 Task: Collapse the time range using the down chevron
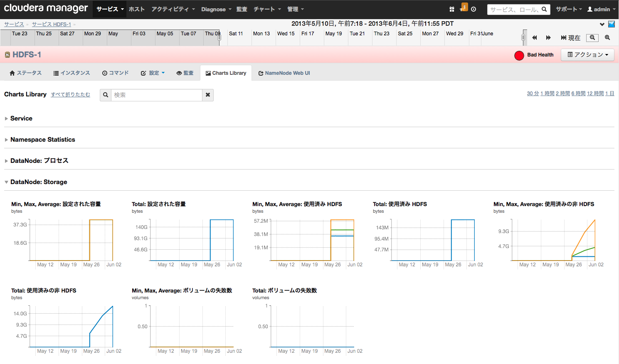coord(602,25)
